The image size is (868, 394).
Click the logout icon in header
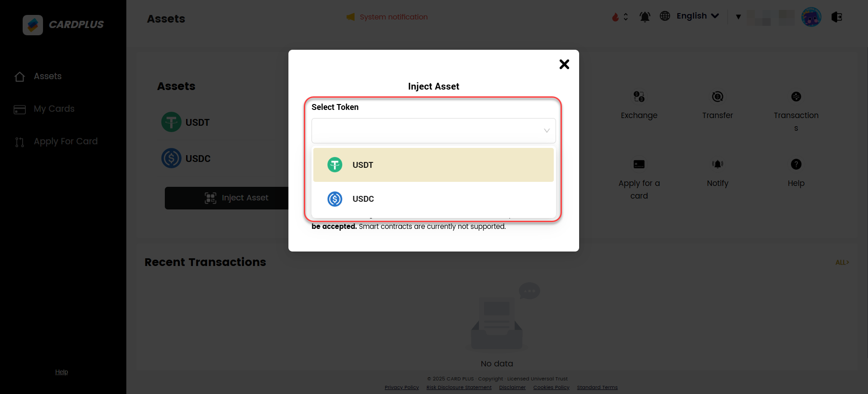click(836, 17)
